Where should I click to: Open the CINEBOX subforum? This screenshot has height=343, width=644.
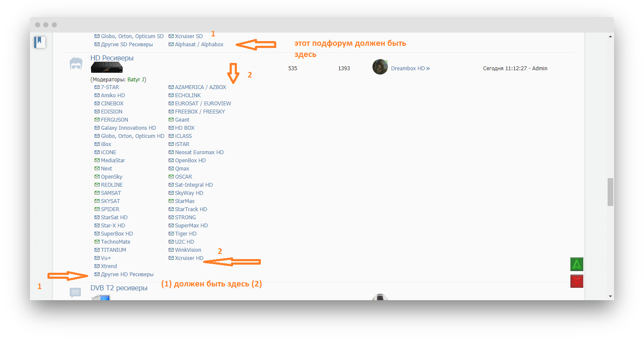pos(113,104)
